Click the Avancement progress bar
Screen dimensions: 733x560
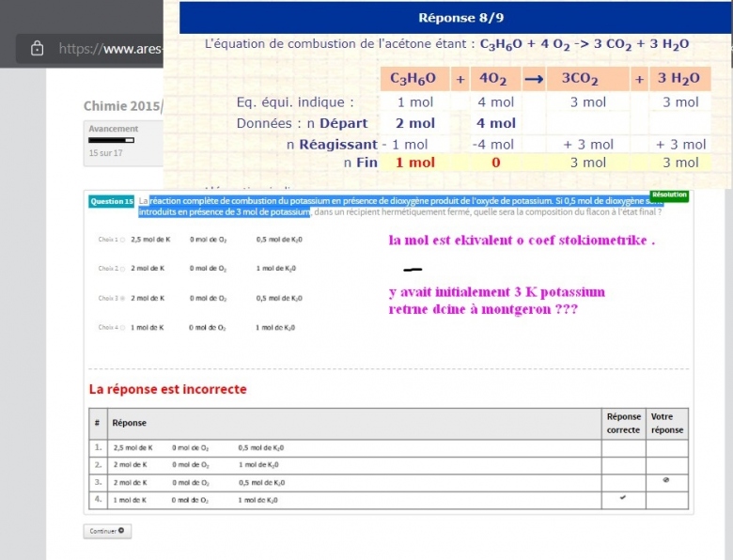[x=111, y=140]
